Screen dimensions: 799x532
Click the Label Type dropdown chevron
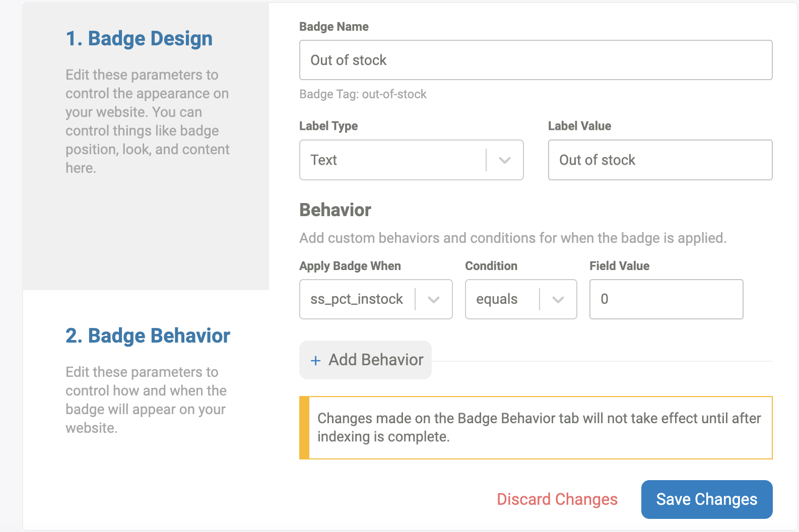tap(505, 160)
